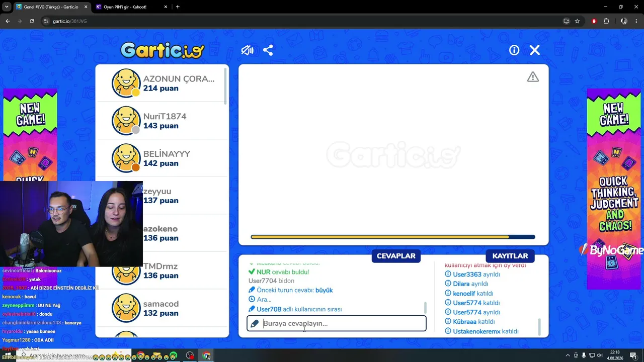Go back in browser
644x362 pixels.
pyautogui.click(x=8, y=21)
